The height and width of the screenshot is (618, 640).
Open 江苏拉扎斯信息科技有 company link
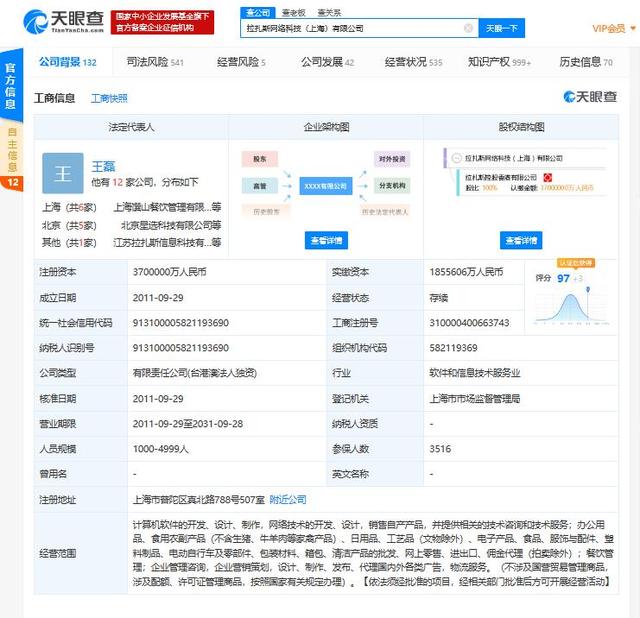click(x=167, y=243)
